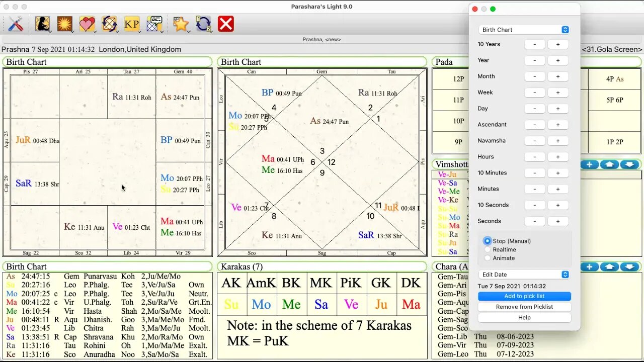Click the plus button for Ascendant
The image size is (644, 362).
(558, 125)
